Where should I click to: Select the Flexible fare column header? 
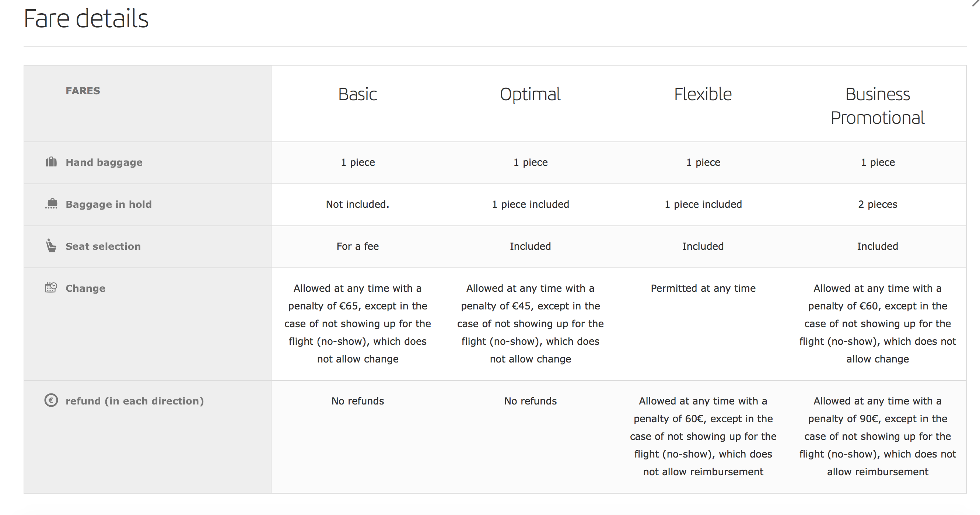pos(703,94)
